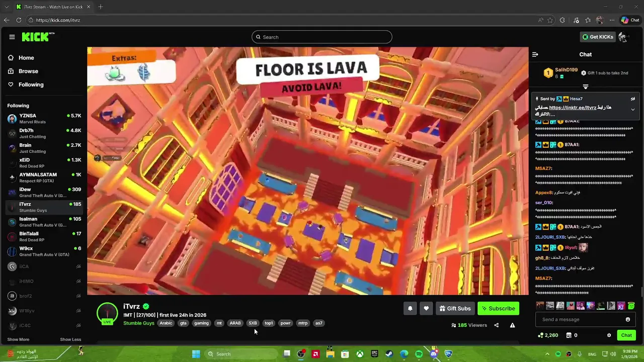Click the address bar URL
This screenshot has height=362, width=644.
pyautogui.click(x=58, y=20)
